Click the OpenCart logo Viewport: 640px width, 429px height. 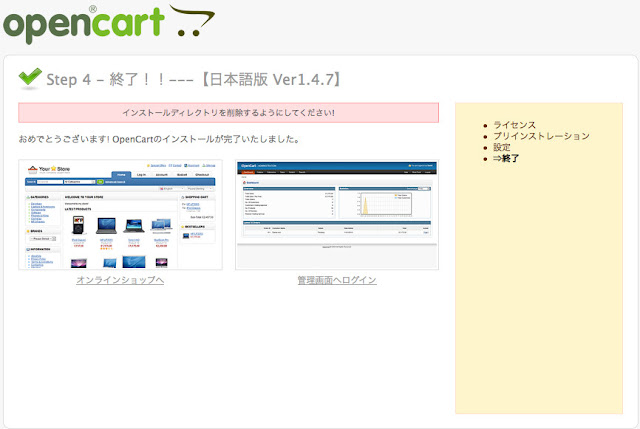coord(109,24)
